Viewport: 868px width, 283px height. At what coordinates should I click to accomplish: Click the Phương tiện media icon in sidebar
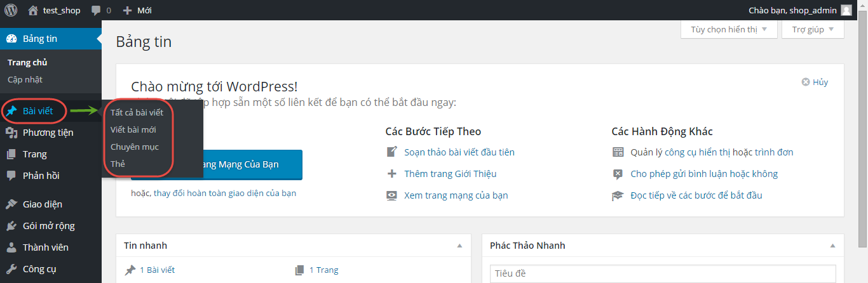11,133
